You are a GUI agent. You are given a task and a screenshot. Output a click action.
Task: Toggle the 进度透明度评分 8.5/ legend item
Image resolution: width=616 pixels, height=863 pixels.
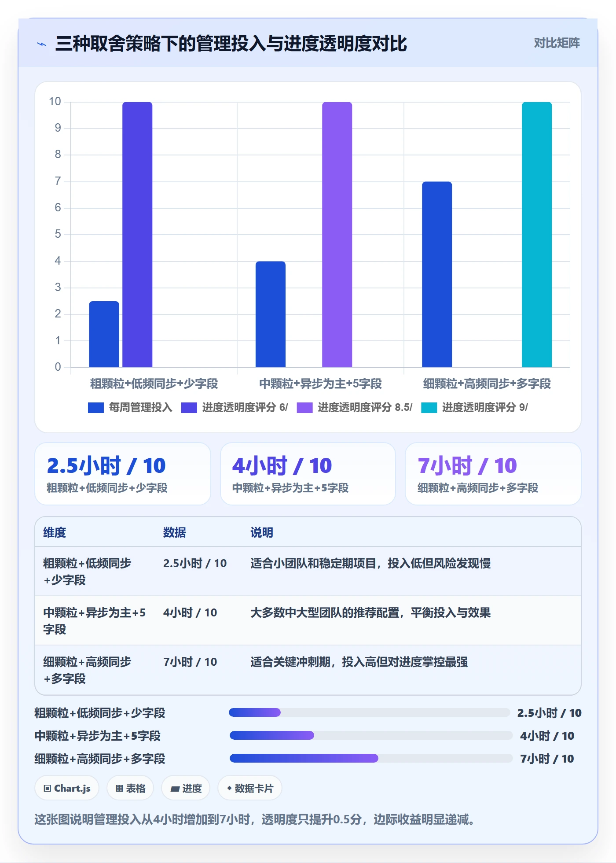(355, 408)
